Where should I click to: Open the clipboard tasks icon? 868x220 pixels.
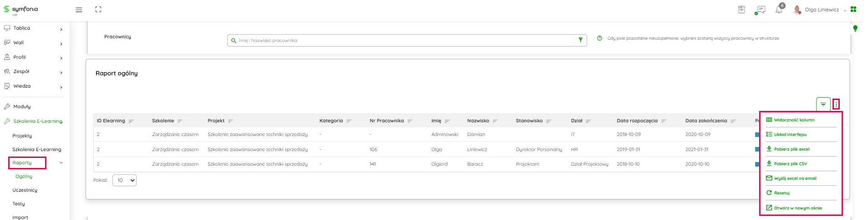pyautogui.click(x=741, y=10)
